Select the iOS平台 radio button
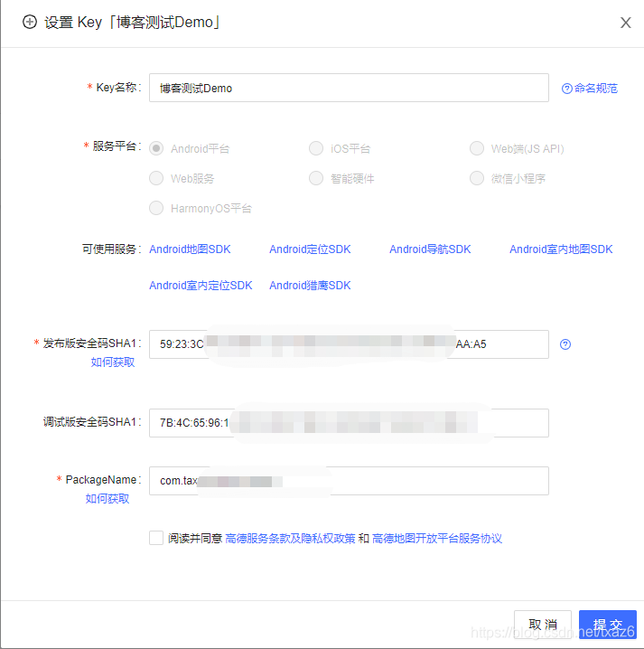The image size is (644, 649). pos(316,148)
